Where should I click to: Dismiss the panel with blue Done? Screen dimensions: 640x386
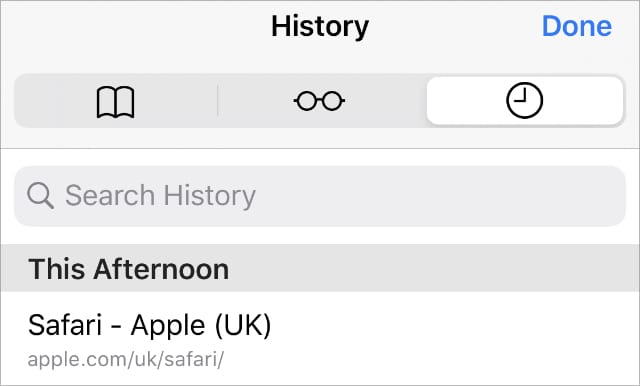point(576,26)
